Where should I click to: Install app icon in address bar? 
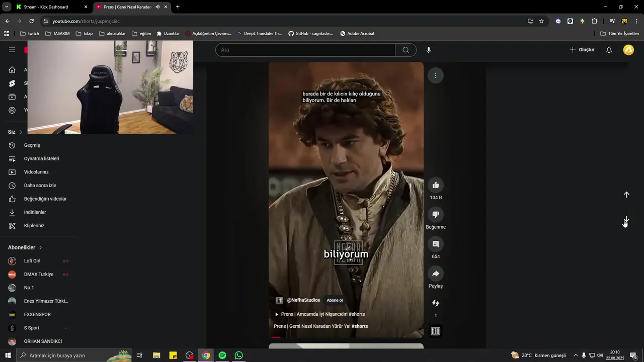[x=530, y=21]
